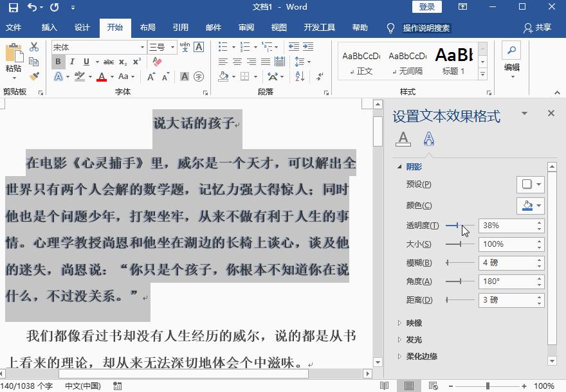Toggle bold formatting in the Font group
Screen dimensions: 566x392
click(59, 61)
